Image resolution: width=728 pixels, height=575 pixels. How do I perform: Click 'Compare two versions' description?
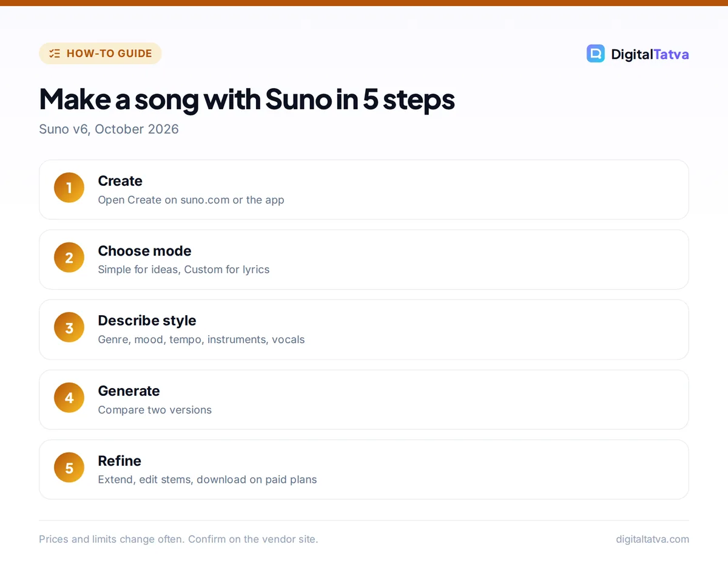(x=155, y=410)
